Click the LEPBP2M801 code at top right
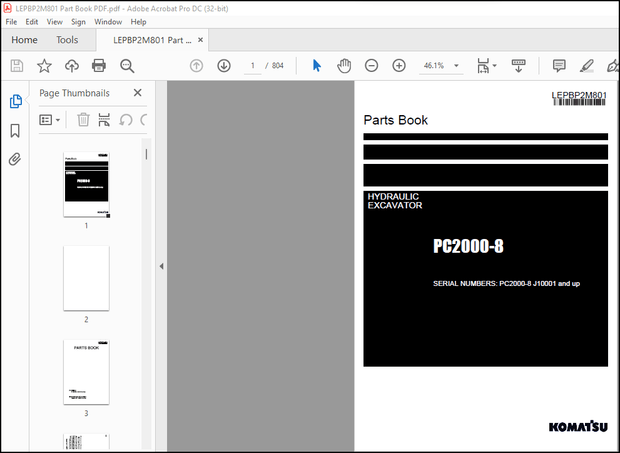Viewport: 620px width, 453px height. [x=579, y=95]
